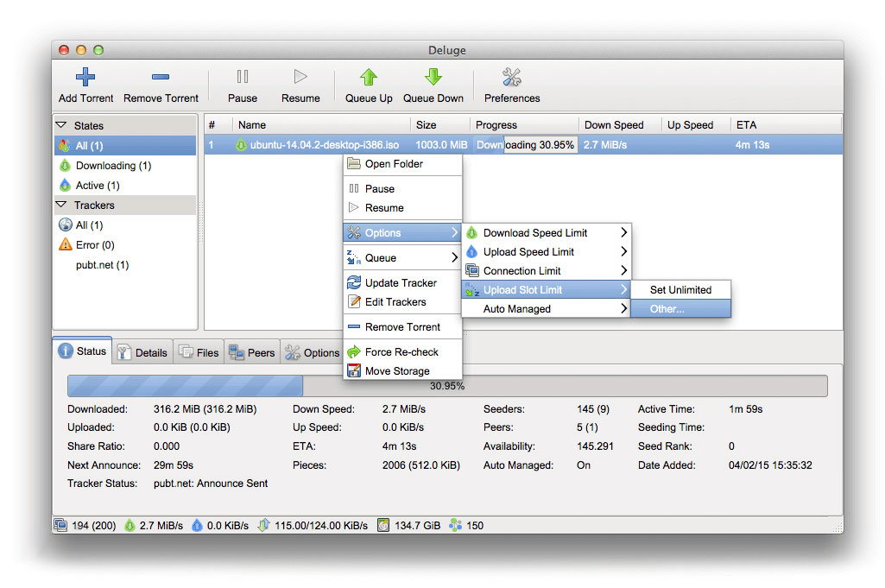Image resolution: width=885 pixels, height=588 pixels.
Task: Switch to the Status tab
Action: point(83,351)
